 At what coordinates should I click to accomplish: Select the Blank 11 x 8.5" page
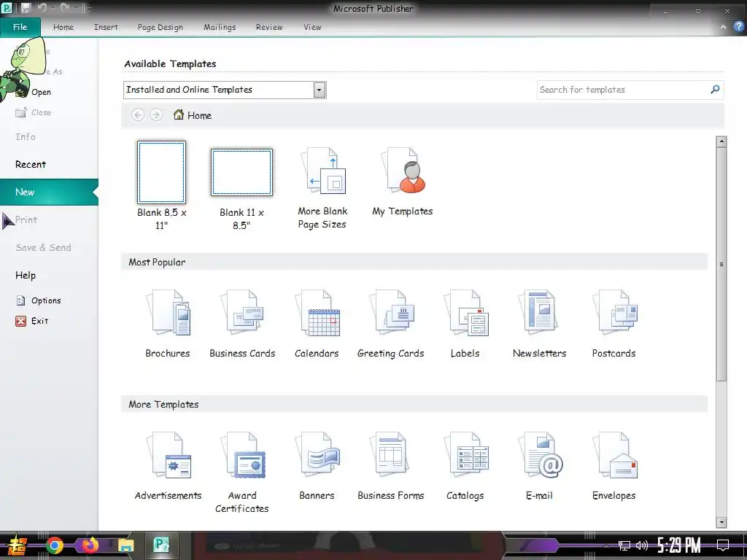click(x=241, y=189)
